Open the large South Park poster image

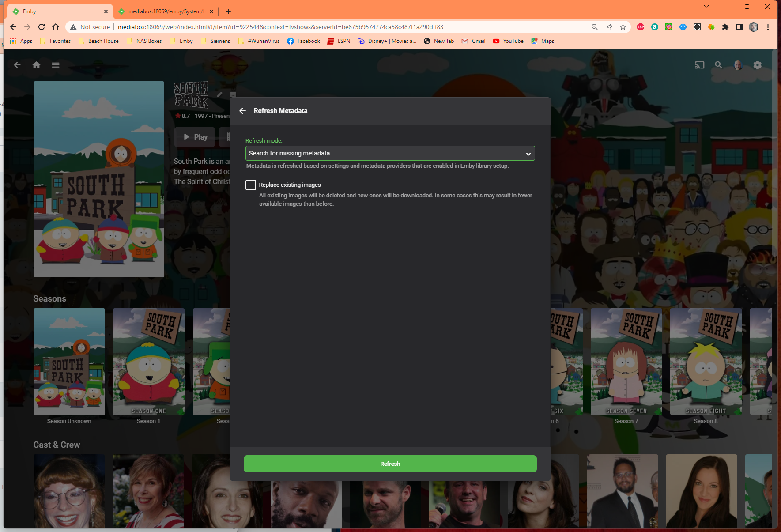(99, 179)
